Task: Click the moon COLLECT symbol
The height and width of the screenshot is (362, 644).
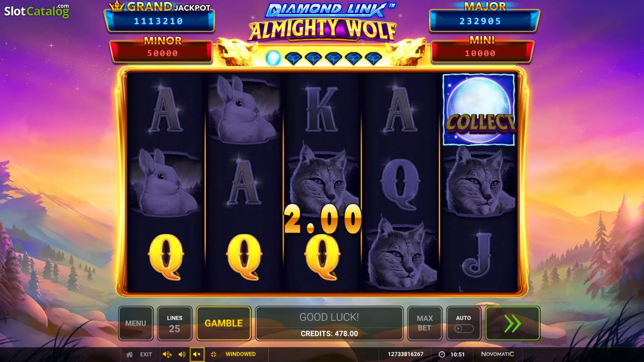Action: click(479, 110)
